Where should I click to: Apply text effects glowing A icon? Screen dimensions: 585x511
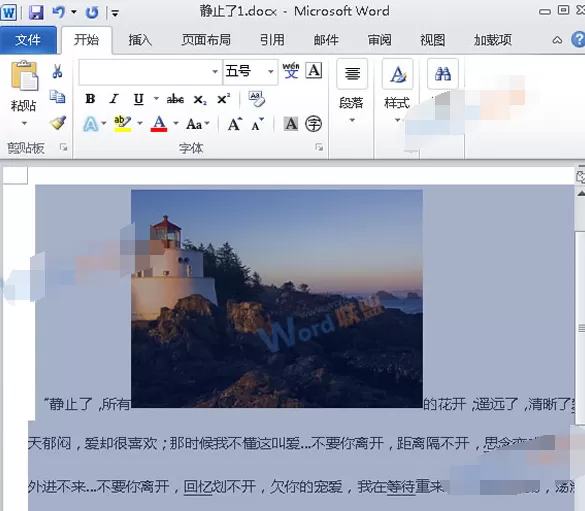click(x=91, y=123)
